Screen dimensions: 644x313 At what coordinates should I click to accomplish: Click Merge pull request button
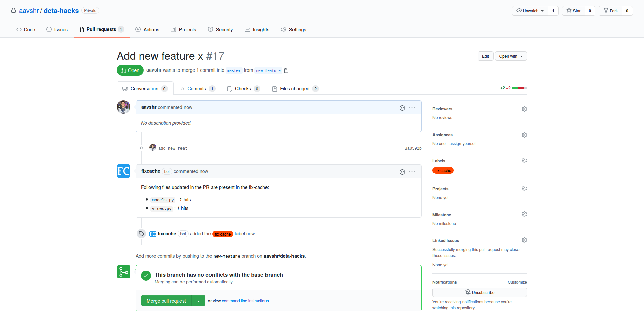(166, 301)
